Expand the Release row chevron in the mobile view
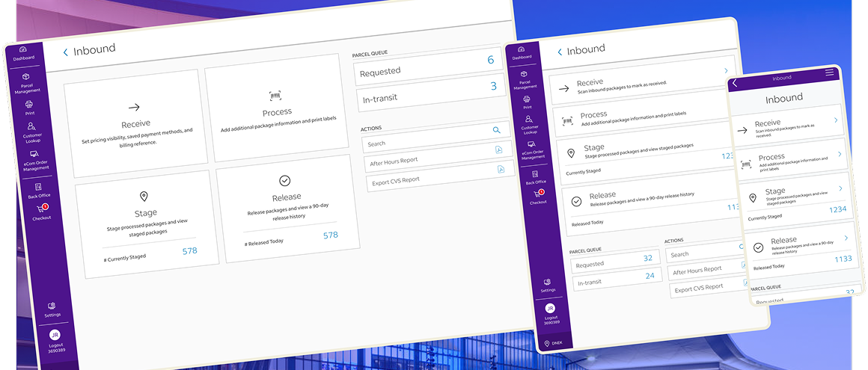Image resolution: width=868 pixels, height=370 pixels. [846, 238]
